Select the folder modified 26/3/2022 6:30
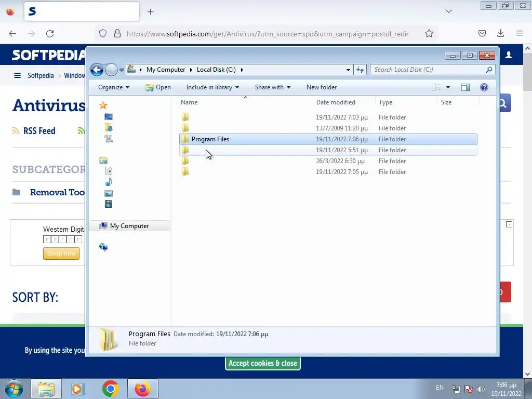Screen dimensions: 532x399 [328, 161]
